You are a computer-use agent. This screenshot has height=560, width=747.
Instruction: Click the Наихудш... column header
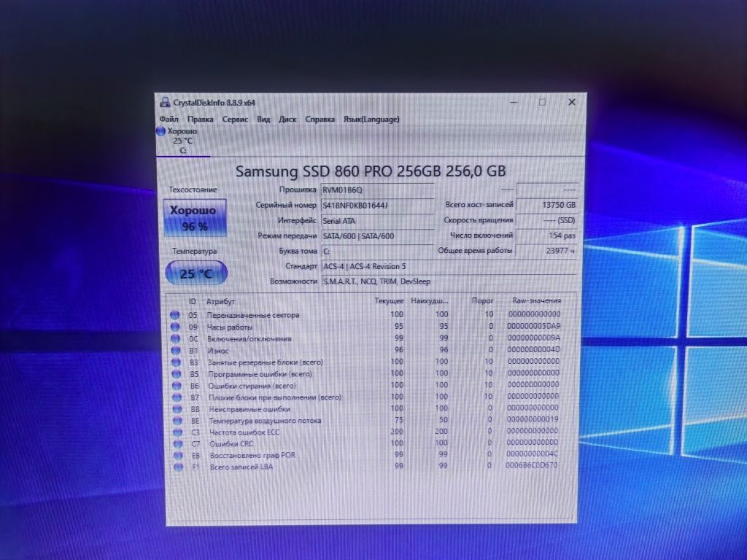pyautogui.click(x=429, y=301)
